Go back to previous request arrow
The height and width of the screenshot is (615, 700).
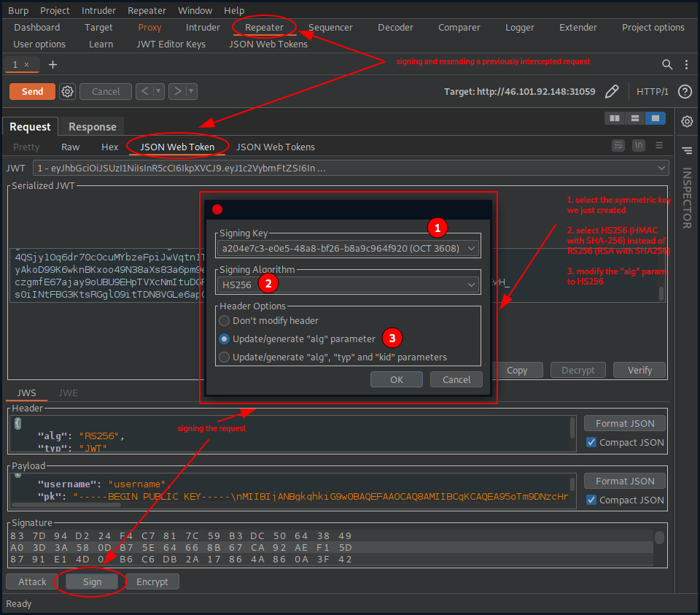click(144, 91)
